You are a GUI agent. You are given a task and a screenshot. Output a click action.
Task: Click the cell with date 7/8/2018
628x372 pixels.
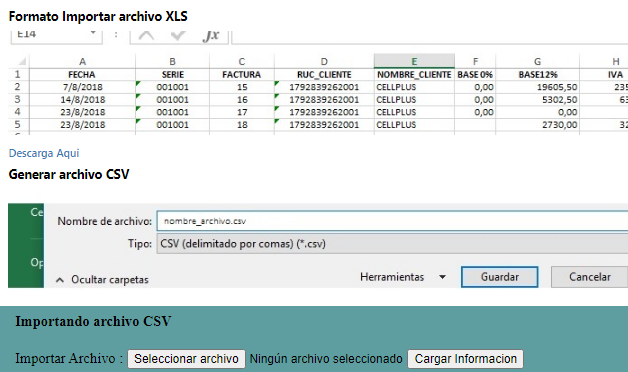[83, 87]
